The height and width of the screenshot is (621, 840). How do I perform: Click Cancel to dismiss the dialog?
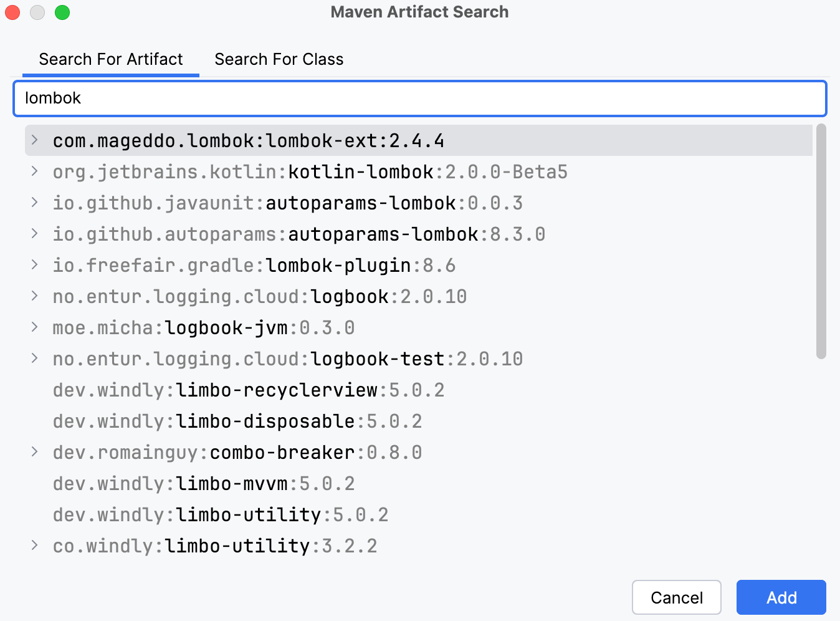676,597
